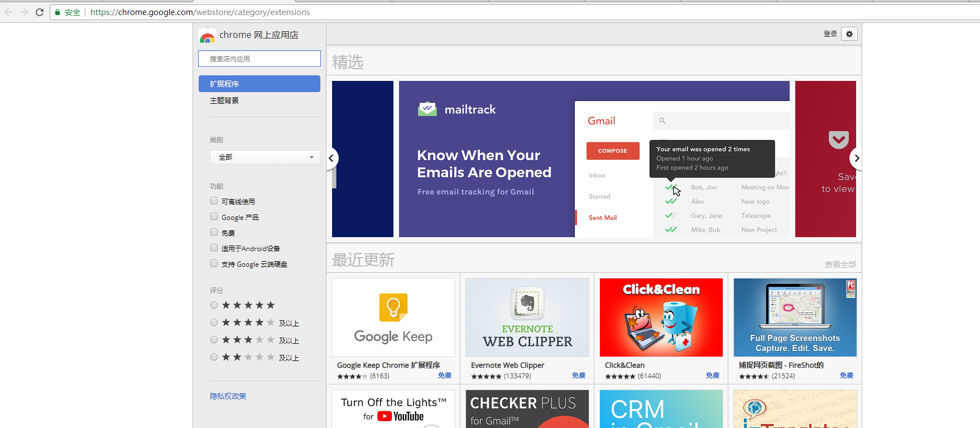Click the Google Keep lightbulb icon
Image resolution: width=980 pixels, height=428 pixels.
[393, 307]
